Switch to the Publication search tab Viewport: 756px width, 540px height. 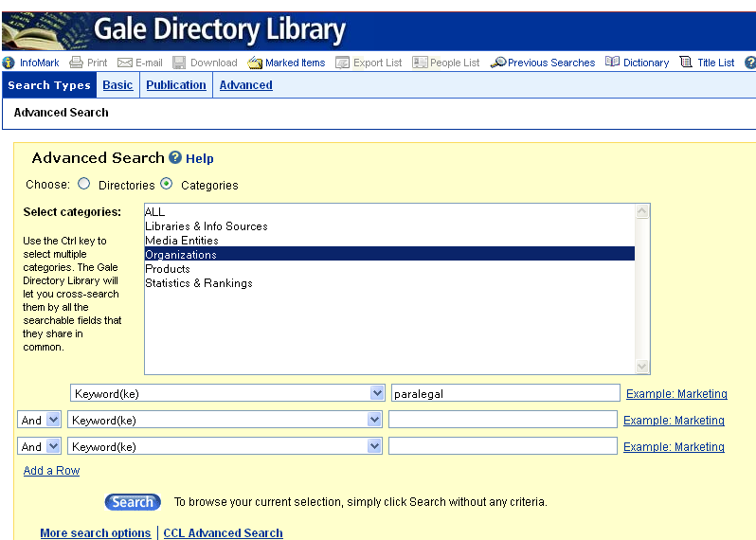coord(176,85)
